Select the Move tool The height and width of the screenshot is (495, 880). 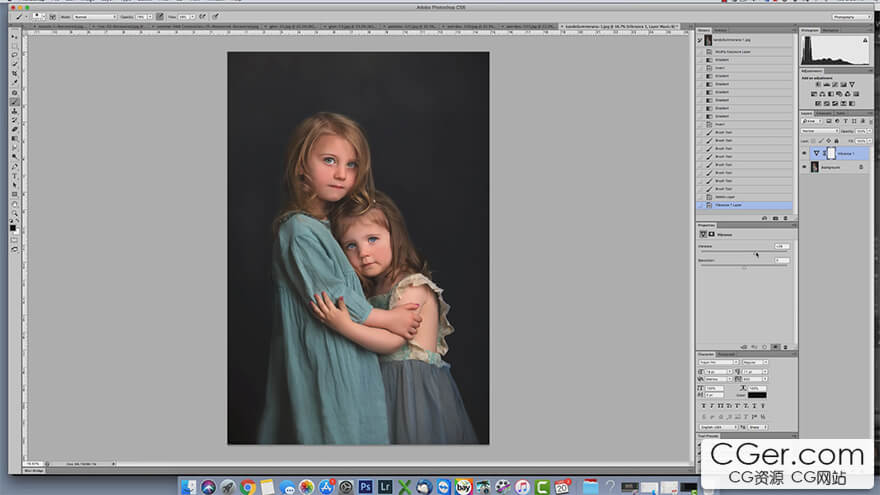pyautogui.click(x=15, y=36)
